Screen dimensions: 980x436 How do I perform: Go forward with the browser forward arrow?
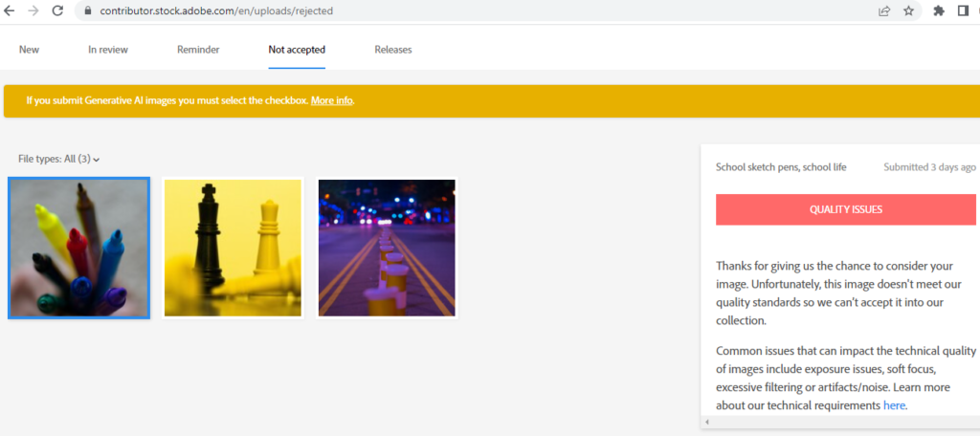coord(33,11)
